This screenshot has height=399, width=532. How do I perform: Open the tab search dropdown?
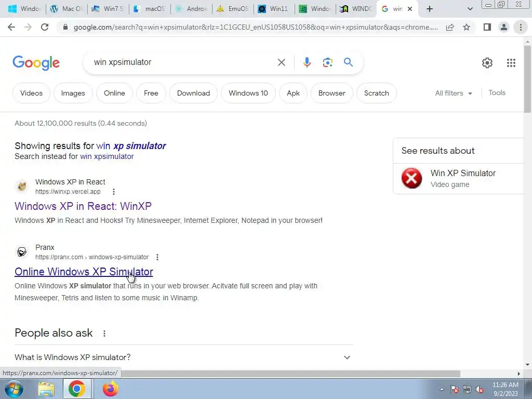click(470, 9)
